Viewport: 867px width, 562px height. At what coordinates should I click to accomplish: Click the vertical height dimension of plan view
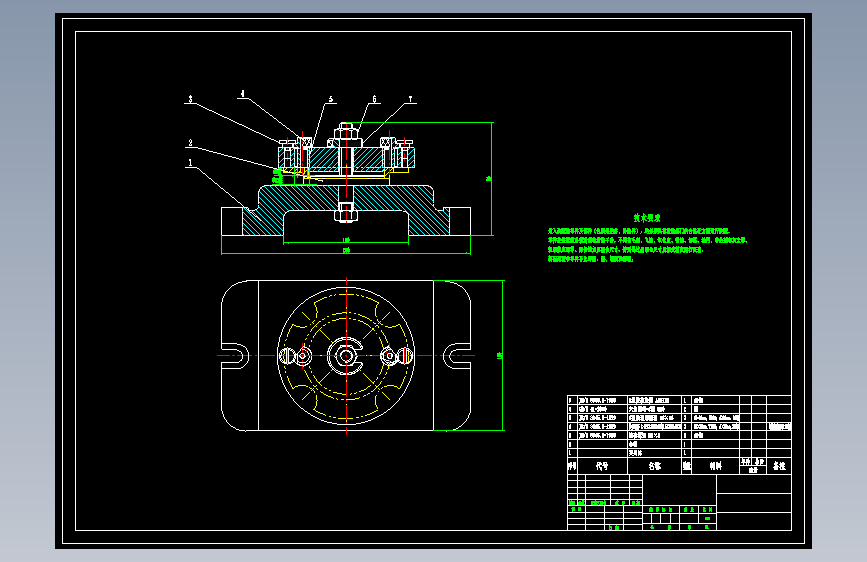(500, 356)
